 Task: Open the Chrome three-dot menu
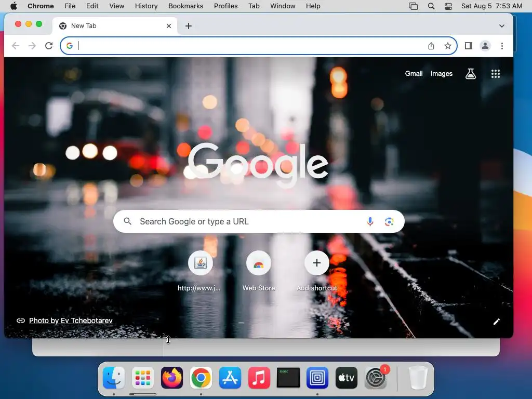(502, 46)
